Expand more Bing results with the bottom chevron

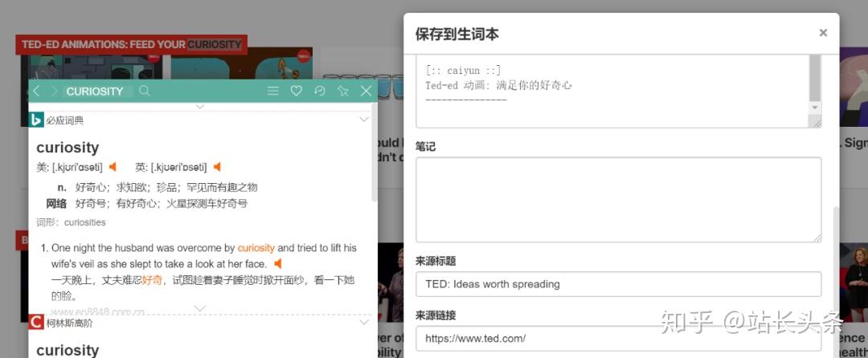click(200, 308)
